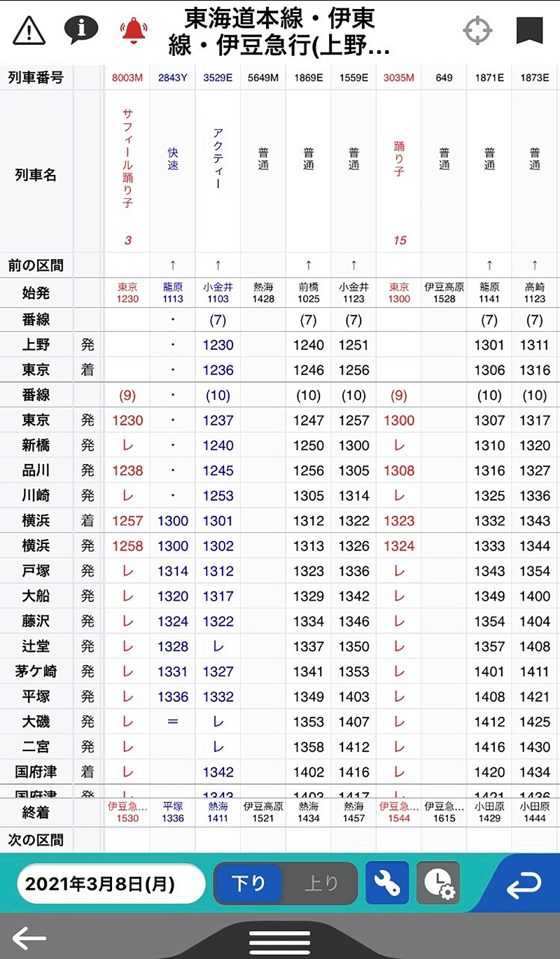560x959 pixels.
Task: Tap 3529E's 1342 arrival at 国府津
Action: tap(218, 772)
